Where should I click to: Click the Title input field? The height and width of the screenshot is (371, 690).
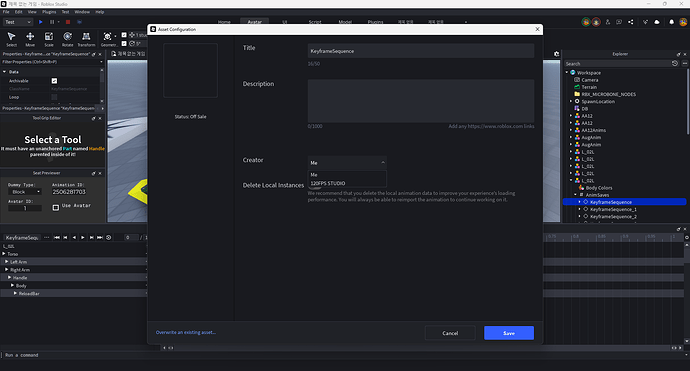coord(421,51)
